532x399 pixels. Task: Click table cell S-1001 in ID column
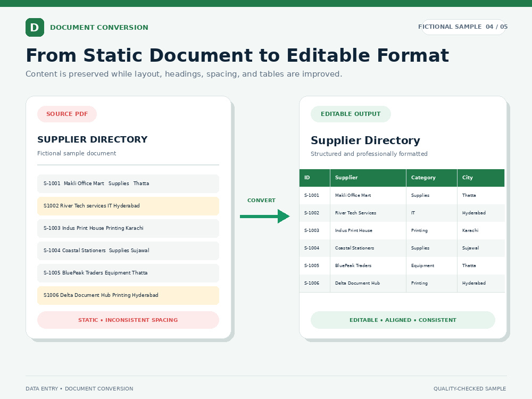314,195
